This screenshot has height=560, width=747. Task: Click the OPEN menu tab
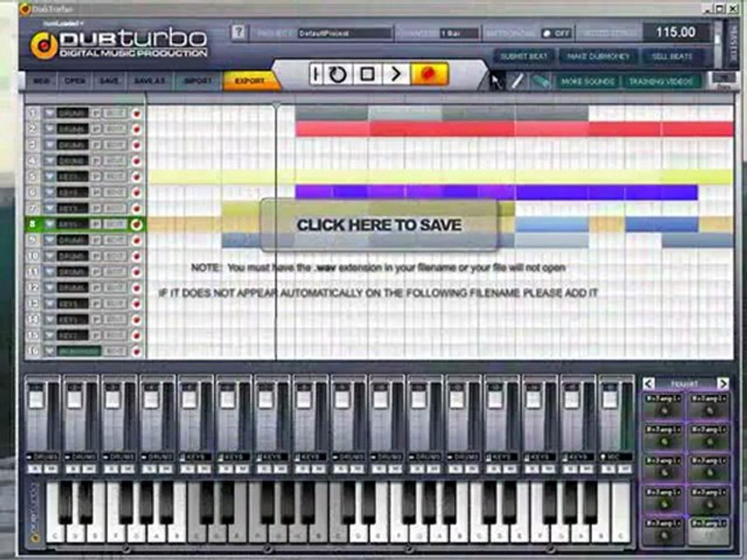point(75,81)
